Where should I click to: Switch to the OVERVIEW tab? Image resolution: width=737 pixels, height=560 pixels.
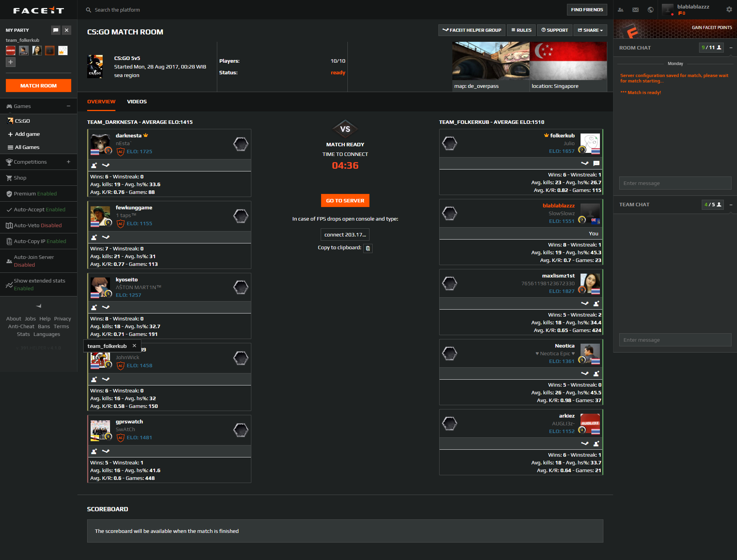tap(101, 101)
